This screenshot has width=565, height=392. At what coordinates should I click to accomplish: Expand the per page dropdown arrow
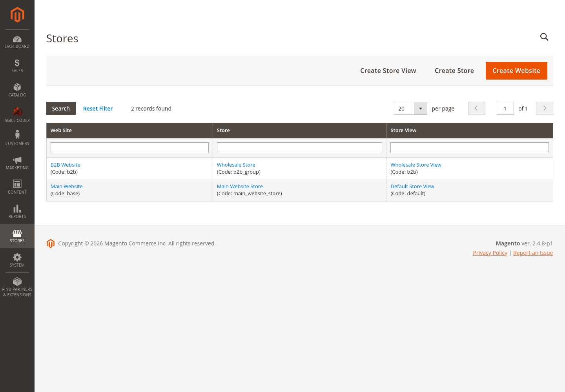tap(421, 109)
